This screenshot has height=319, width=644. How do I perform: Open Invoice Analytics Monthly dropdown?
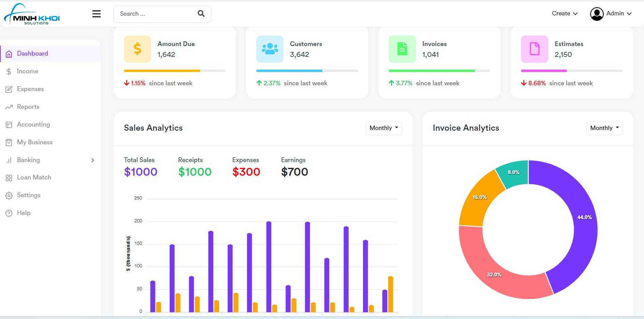click(604, 128)
